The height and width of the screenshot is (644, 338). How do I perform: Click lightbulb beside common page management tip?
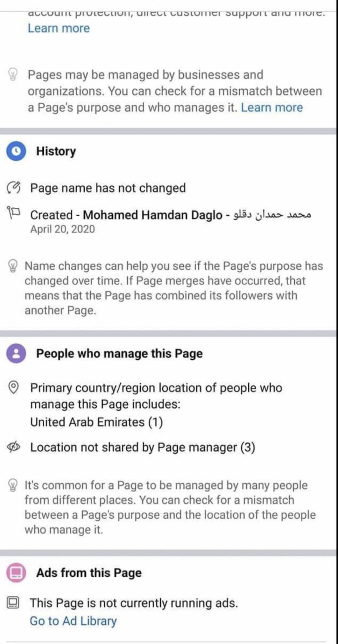tap(13, 486)
